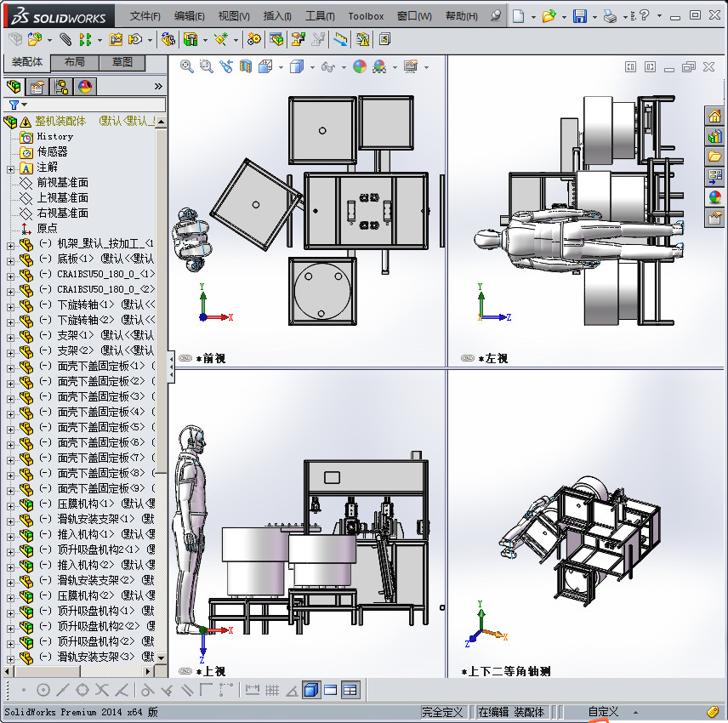
Task: Toggle the link views icon in 前视 viewport
Action: (185, 358)
